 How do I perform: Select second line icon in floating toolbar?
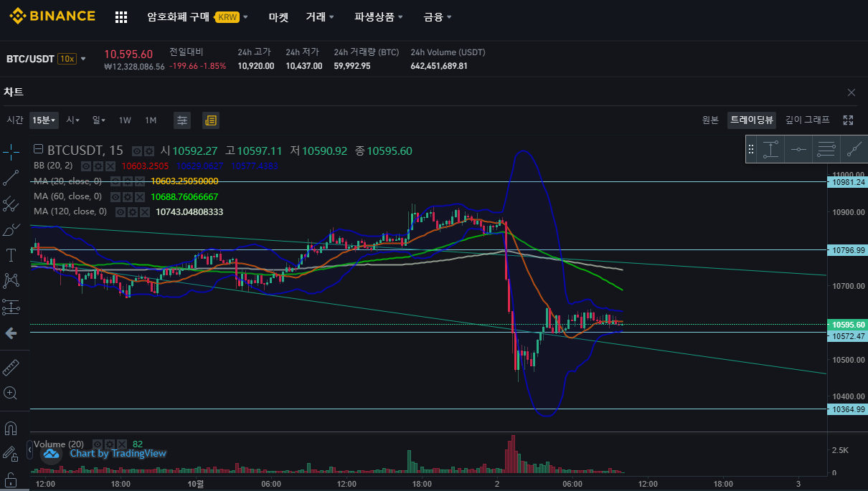point(798,149)
